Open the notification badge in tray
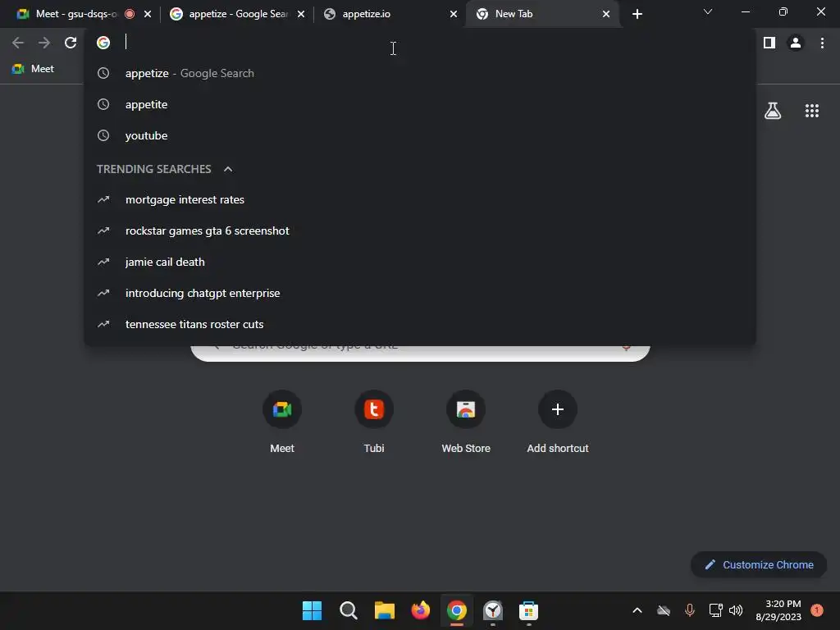Viewport: 840px width, 630px height. pos(817,609)
